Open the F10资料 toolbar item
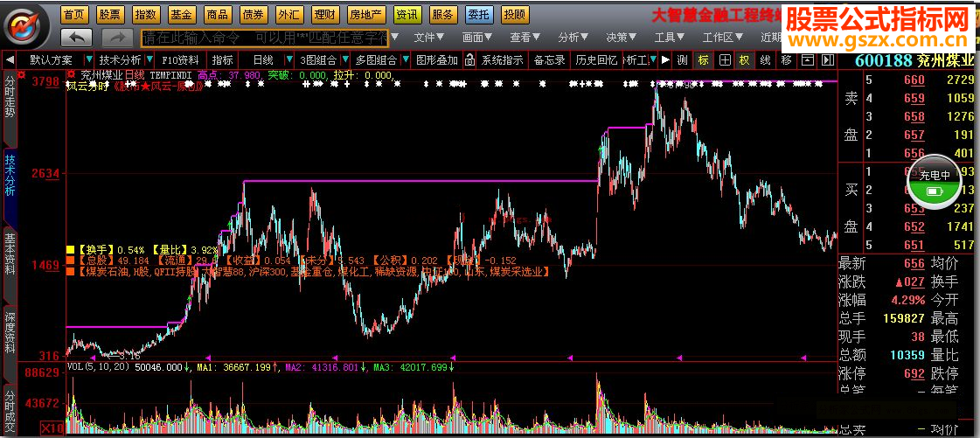The image size is (980, 438). pos(180,60)
